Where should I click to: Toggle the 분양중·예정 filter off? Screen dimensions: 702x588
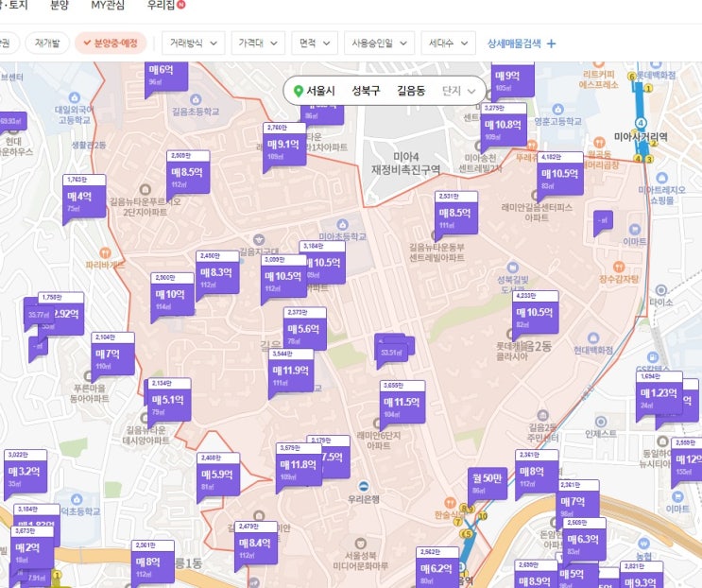click(x=111, y=43)
